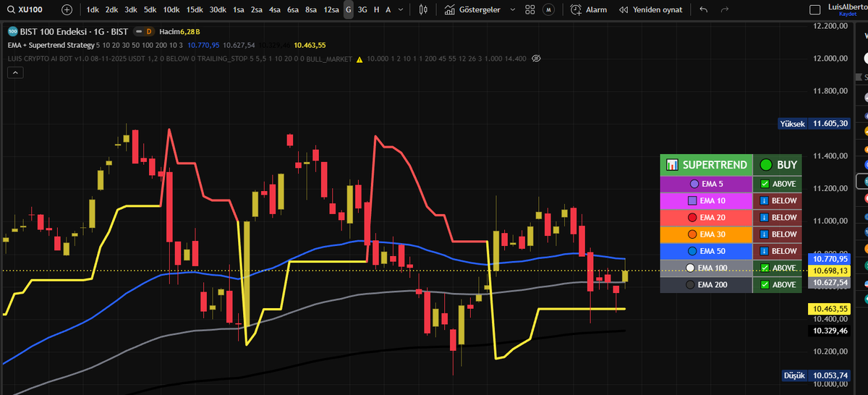Click the warning triangle on LUIS bot

(x=359, y=59)
